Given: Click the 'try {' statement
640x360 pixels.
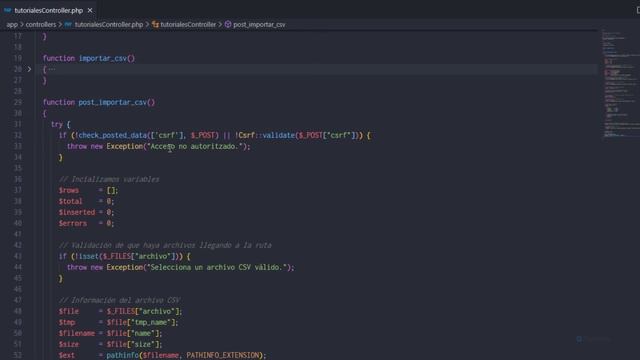Looking at the screenshot, I should click(x=60, y=124).
